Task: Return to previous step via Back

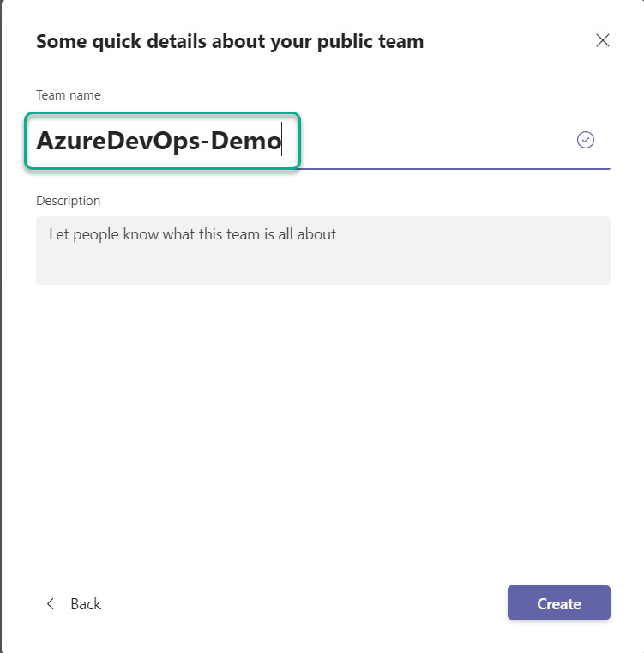Action: pyautogui.click(x=73, y=604)
